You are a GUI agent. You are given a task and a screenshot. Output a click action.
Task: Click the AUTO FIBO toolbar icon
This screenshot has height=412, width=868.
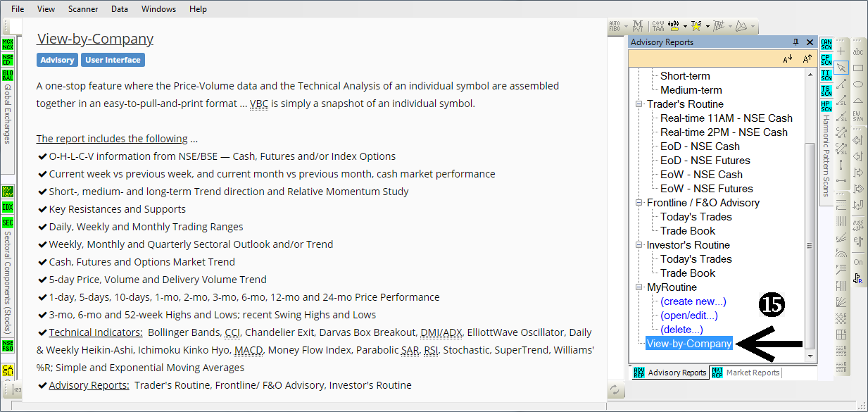[x=615, y=26]
